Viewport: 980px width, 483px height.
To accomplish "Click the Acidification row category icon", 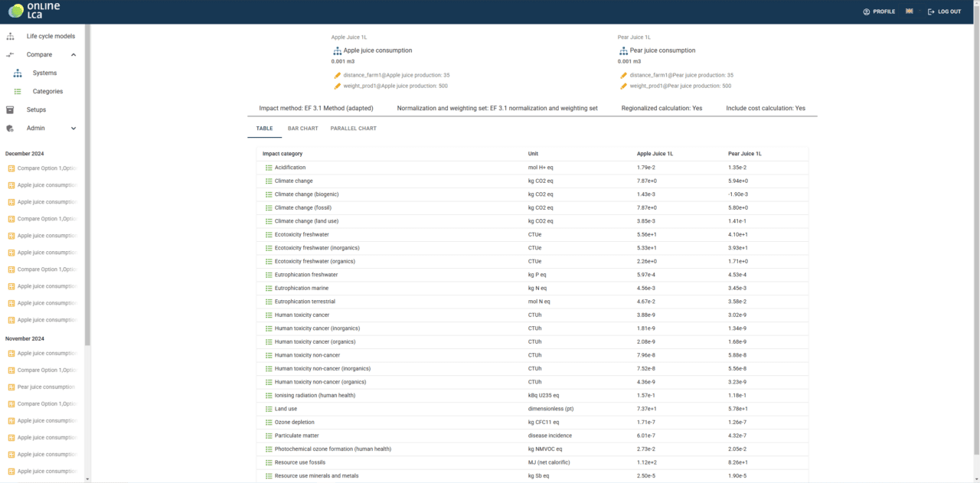I will click(x=269, y=168).
